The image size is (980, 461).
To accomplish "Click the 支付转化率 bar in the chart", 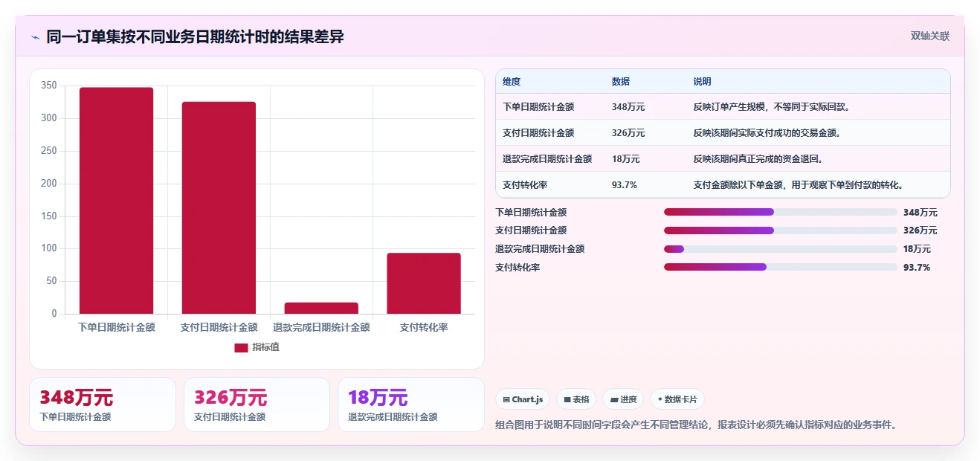I will [x=424, y=283].
